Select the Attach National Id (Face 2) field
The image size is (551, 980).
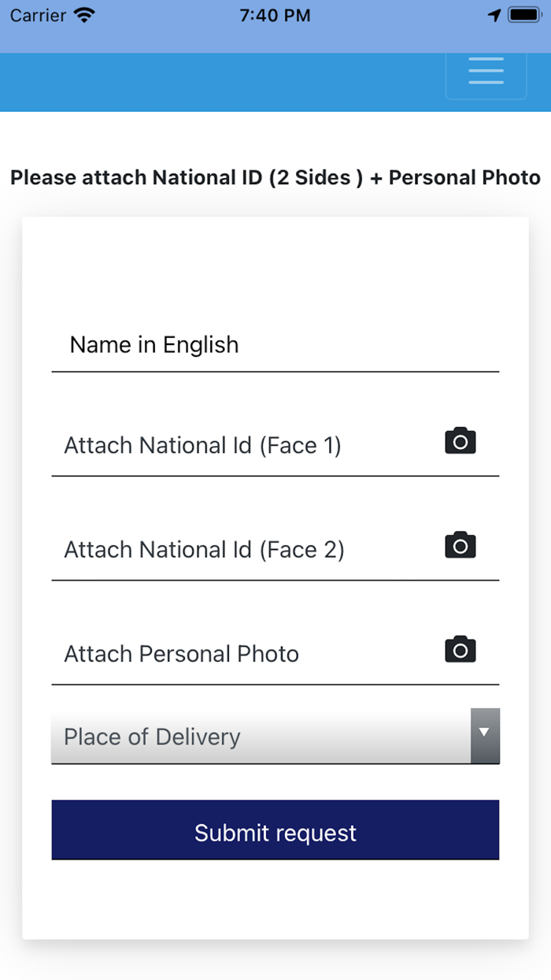pyautogui.click(x=236, y=550)
